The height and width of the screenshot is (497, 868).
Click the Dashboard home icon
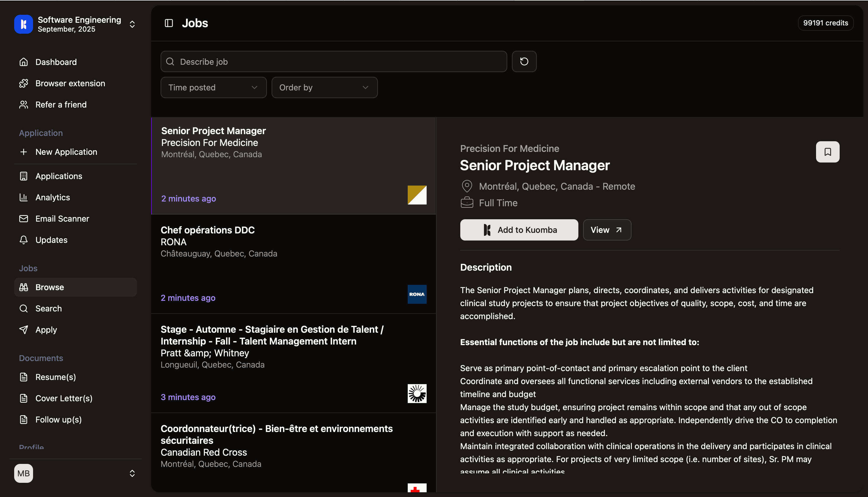[24, 62]
